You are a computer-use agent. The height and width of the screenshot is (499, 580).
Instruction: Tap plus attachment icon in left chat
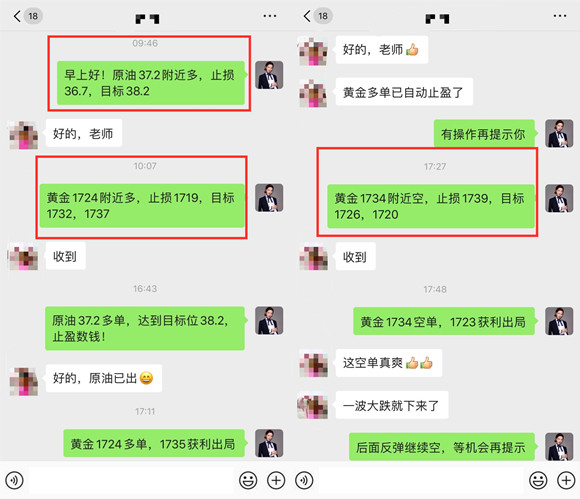pos(276,481)
